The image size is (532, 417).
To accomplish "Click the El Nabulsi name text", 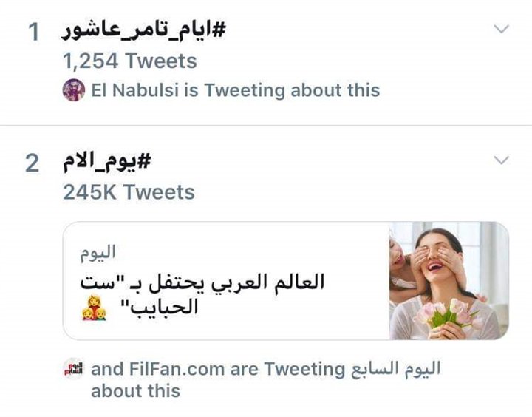I will coord(135,90).
